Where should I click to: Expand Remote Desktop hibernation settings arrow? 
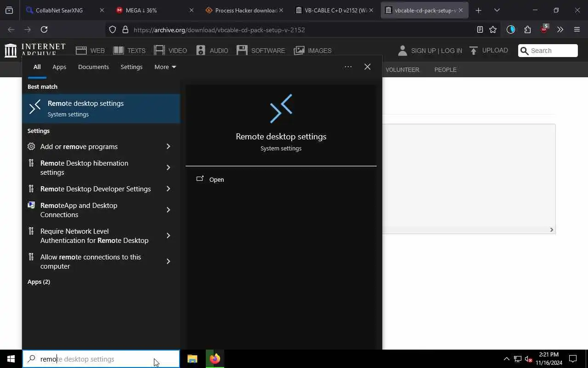[x=169, y=168]
